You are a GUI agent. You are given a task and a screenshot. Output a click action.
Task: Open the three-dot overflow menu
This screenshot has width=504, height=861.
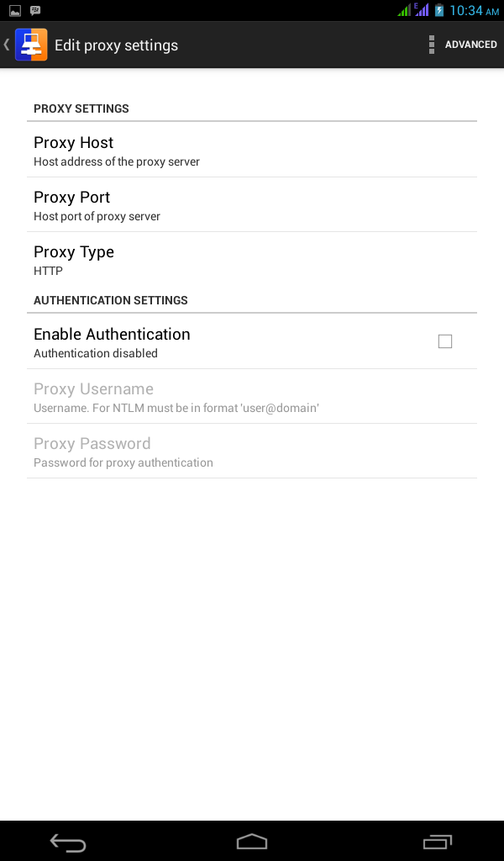[x=432, y=45]
